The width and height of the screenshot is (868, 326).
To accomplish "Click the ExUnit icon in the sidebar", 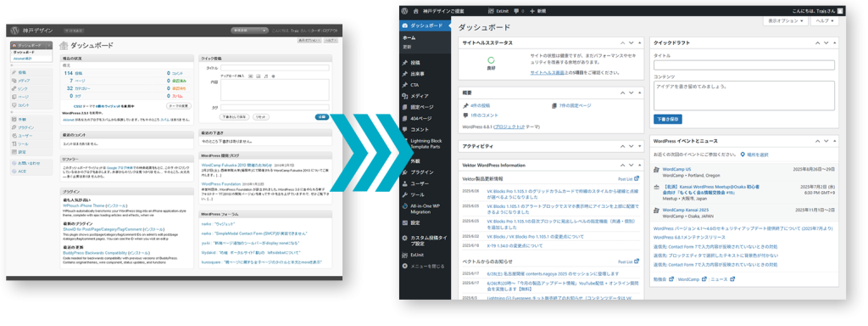I will click(x=405, y=255).
